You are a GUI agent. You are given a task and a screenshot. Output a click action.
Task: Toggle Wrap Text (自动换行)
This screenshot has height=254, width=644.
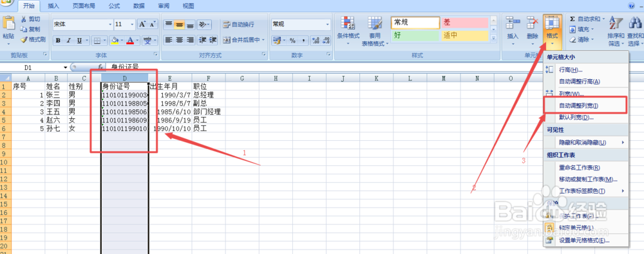239,24
